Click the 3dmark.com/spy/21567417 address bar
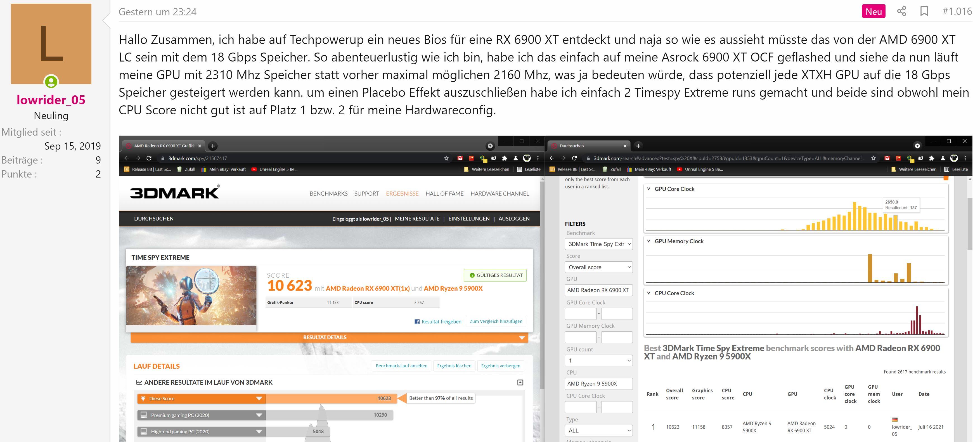 click(197, 158)
